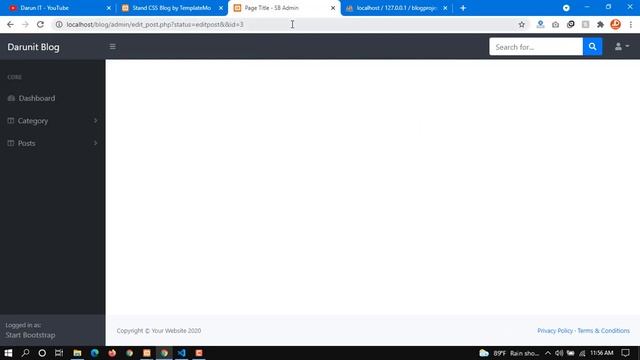View site information icon in address bar
The height and width of the screenshot is (360, 640).
pyautogui.click(x=59, y=24)
